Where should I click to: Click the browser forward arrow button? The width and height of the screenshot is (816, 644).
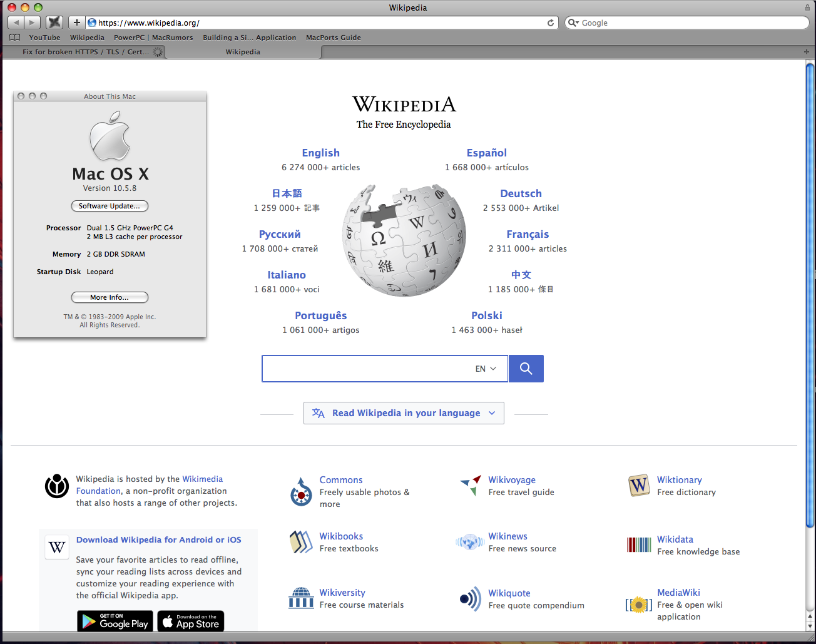click(33, 23)
